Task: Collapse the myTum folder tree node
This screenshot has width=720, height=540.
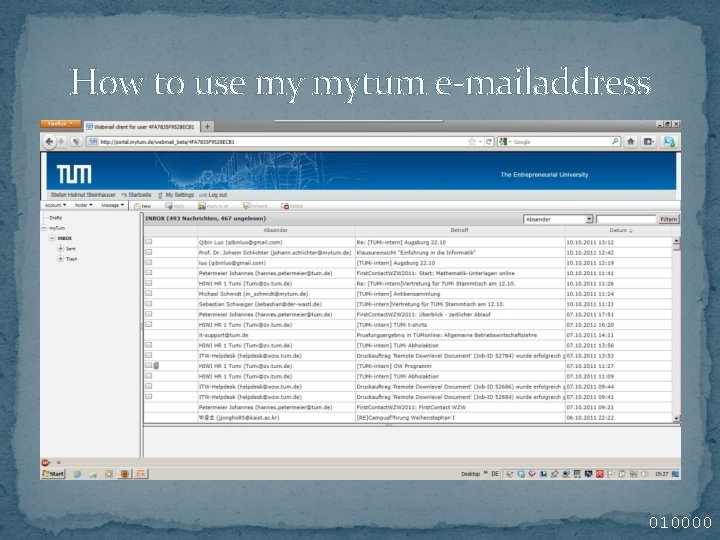Action: click(x=44, y=228)
